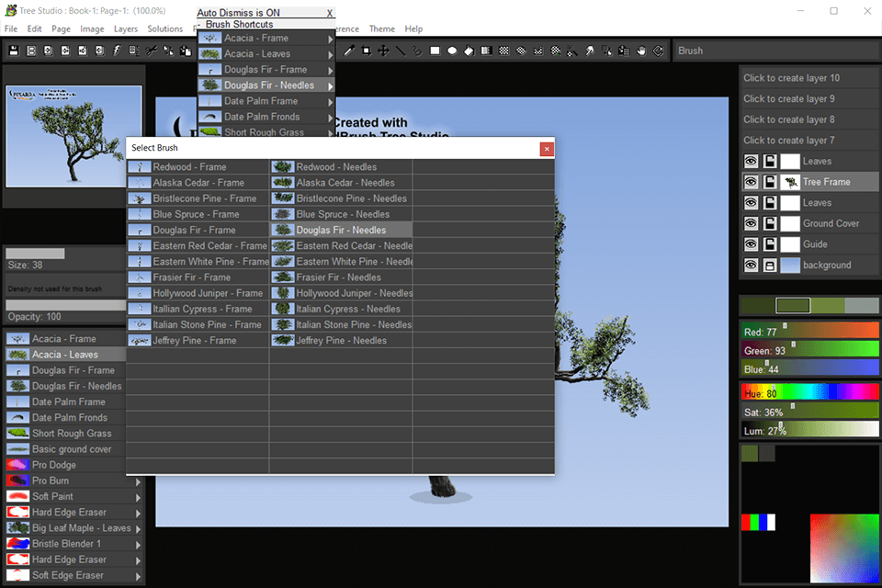882x588 pixels.
Task: Hide the Tree Frame layer
Action: (751, 182)
